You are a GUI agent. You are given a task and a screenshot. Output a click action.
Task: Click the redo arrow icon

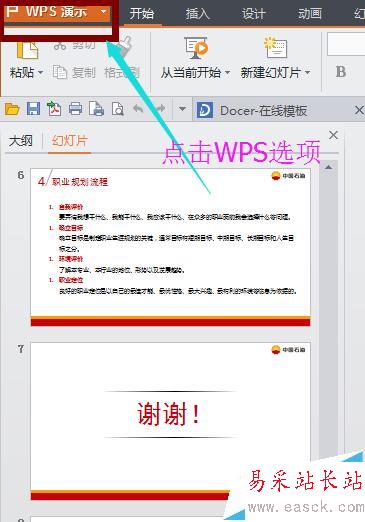coord(161,109)
